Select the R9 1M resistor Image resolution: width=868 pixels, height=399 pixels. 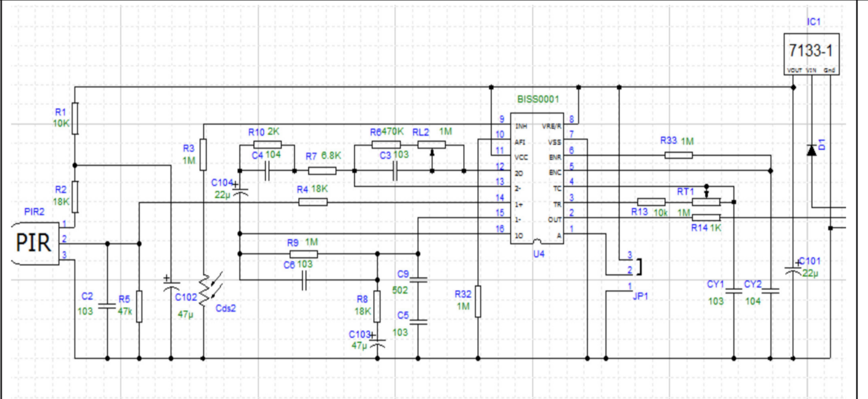[x=304, y=254]
